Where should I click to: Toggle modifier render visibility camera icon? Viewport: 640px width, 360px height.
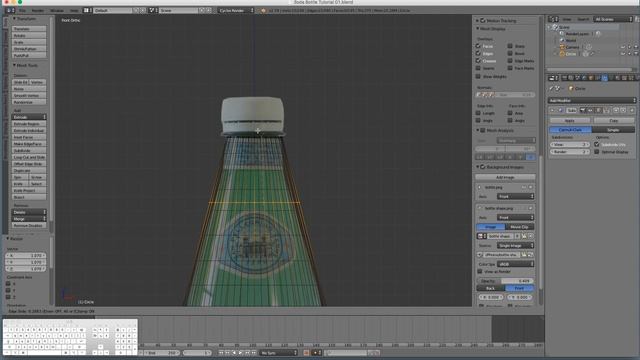(x=583, y=110)
